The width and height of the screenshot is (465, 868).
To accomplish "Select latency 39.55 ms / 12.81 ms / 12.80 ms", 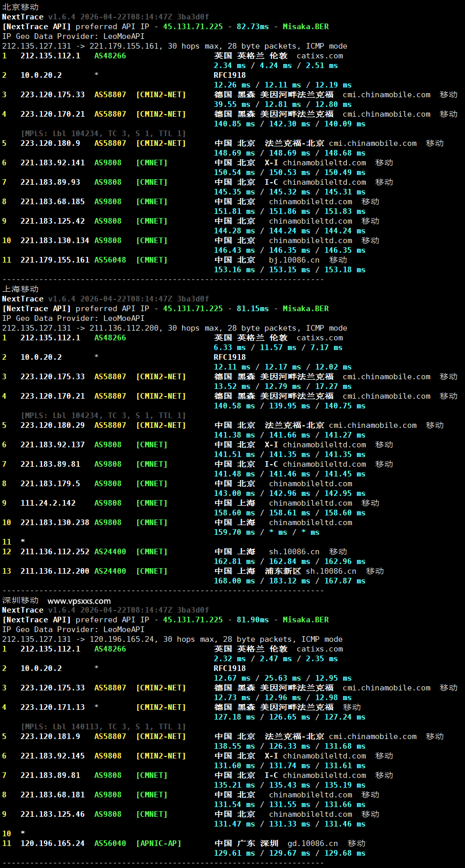I will [283, 104].
